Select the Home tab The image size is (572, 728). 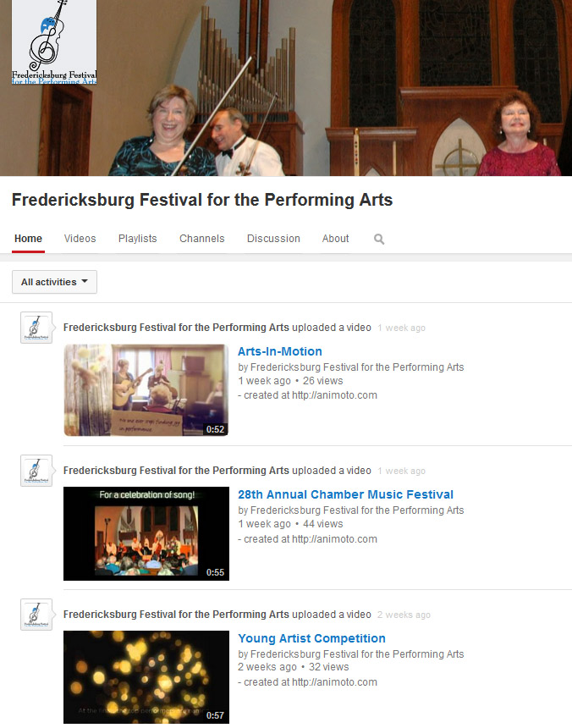[x=28, y=239]
